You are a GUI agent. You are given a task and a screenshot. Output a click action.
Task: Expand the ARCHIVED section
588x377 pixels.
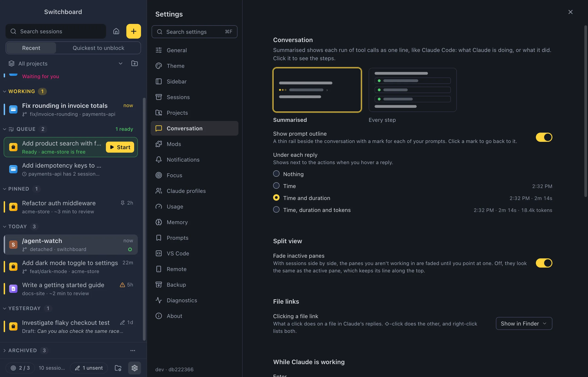[4, 350]
